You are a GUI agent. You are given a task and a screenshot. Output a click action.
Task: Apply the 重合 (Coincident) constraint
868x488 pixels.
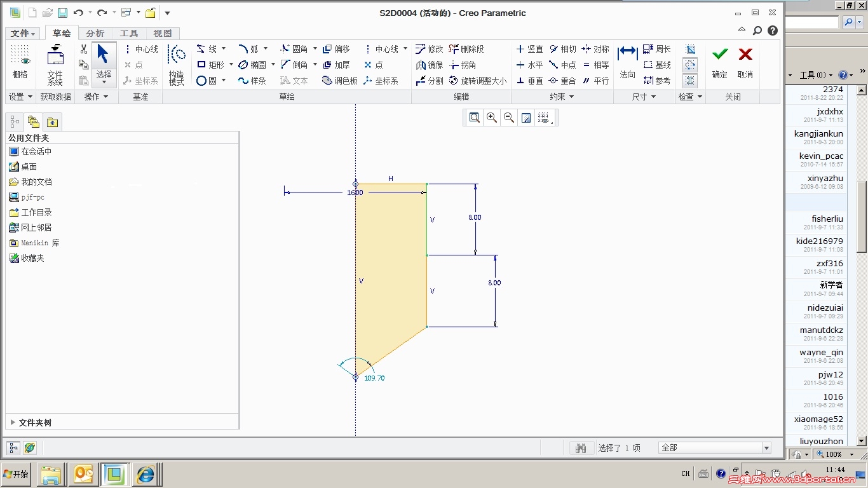(562, 81)
